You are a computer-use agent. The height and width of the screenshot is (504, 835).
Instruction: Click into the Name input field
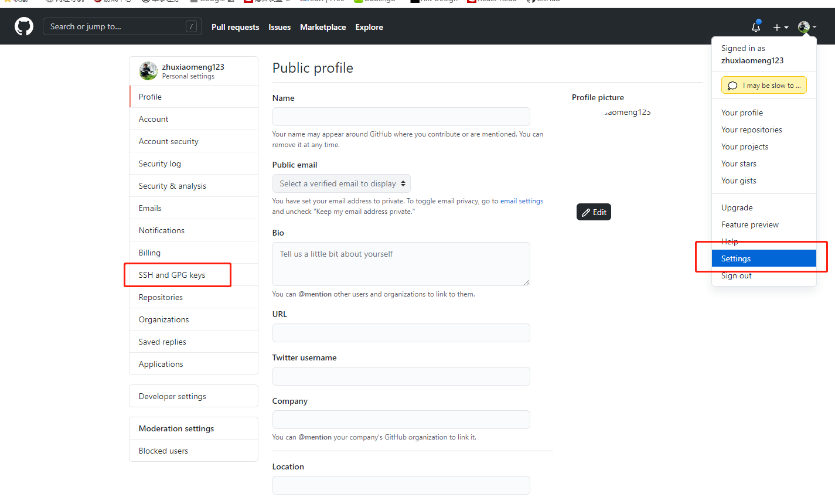pyautogui.click(x=401, y=117)
